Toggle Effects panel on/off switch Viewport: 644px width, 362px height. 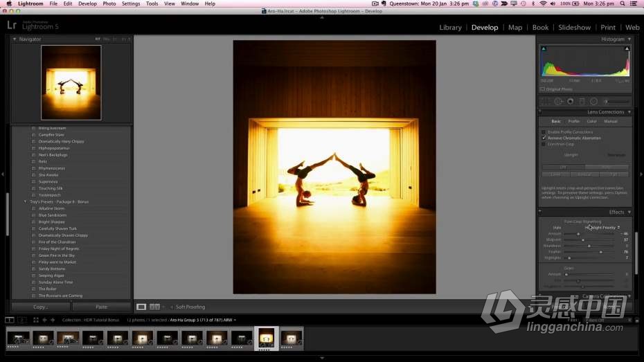[x=540, y=212]
